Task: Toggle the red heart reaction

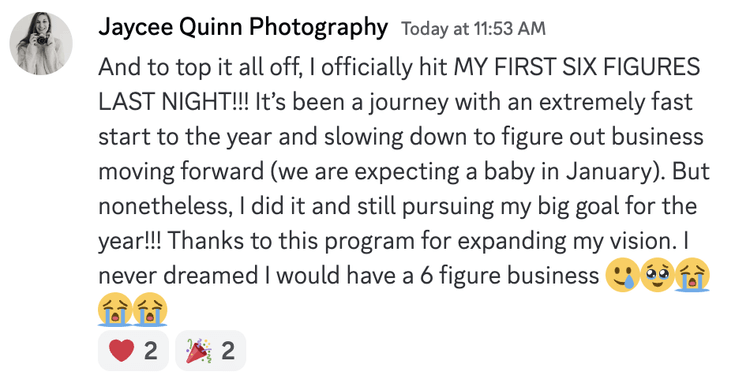Action: 133,350
